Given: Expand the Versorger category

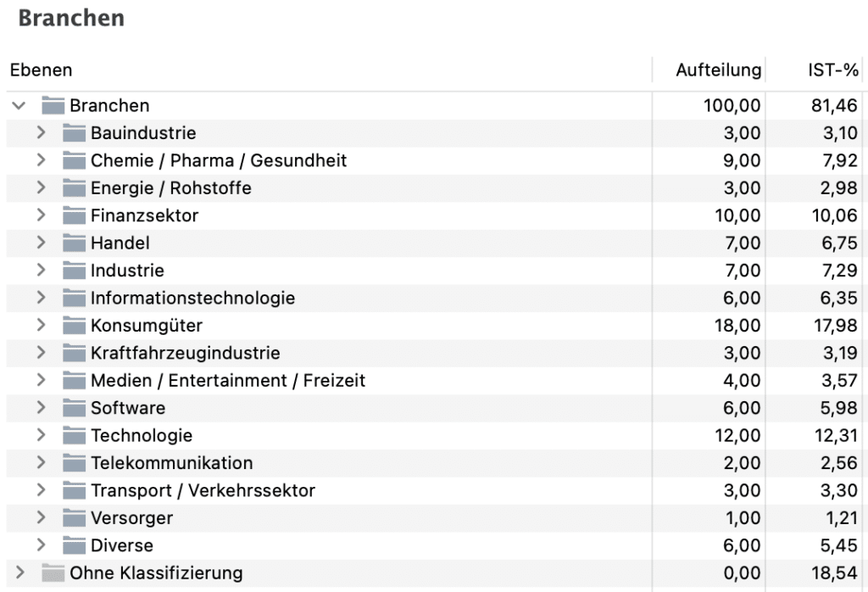Looking at the screenshot, I should pos(41,518).
